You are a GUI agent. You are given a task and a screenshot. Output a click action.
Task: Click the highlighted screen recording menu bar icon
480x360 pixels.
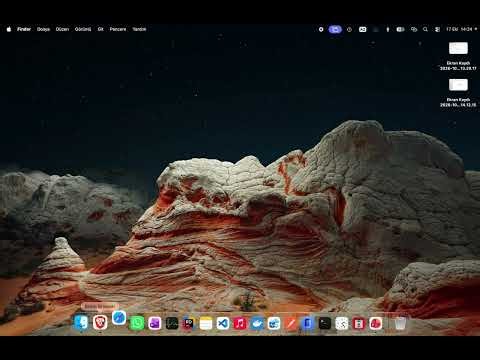click(x=335, y=29)
